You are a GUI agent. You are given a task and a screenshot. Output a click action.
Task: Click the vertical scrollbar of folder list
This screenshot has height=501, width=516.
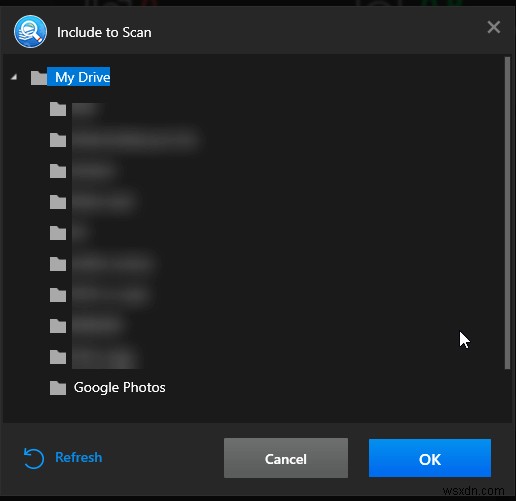tap(507, 213)
